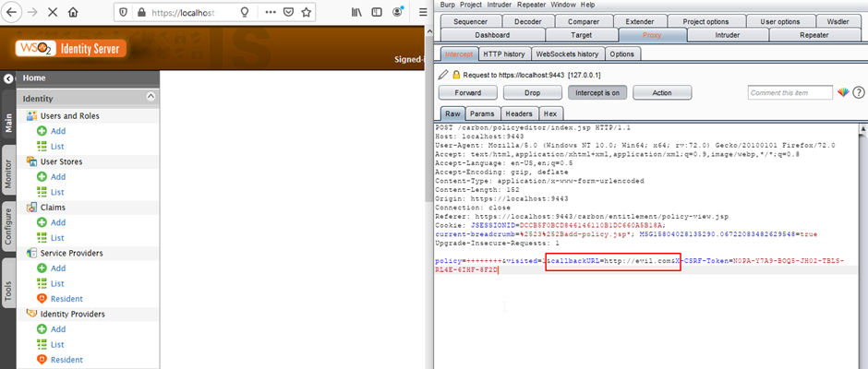Screen dimensions: 868x369
Task: Click Resident icon under Service Providers
Action: [41, 299]
